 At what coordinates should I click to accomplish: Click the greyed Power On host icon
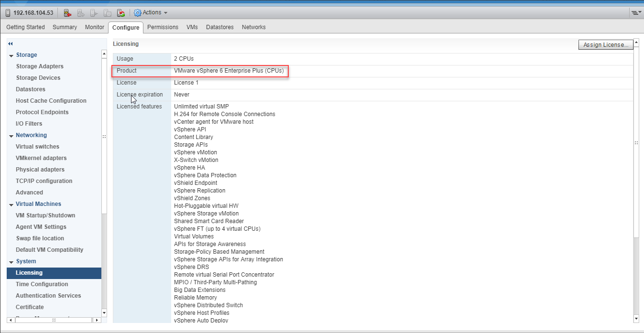click(94, 12)
